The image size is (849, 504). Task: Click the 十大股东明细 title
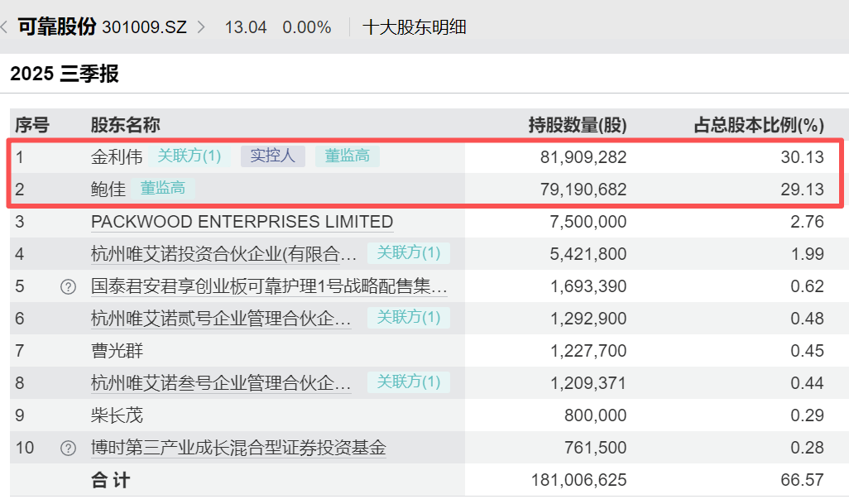coord(415,27)
